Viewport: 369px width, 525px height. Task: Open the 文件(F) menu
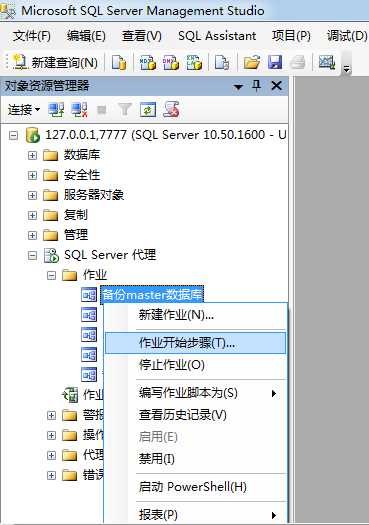click(x=32, y=35)
